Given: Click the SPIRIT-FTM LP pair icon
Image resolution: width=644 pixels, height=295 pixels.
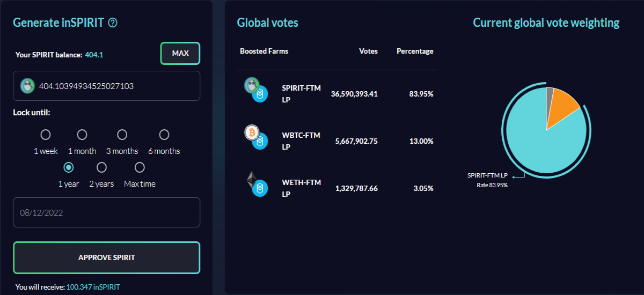Looking at the screenshot, I should tap(256, 90).
